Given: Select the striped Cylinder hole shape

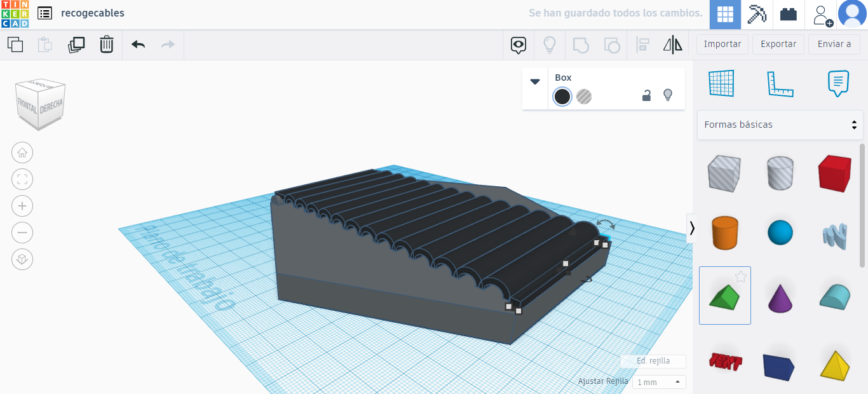Looking at the screenshot, I should point(780,173).
